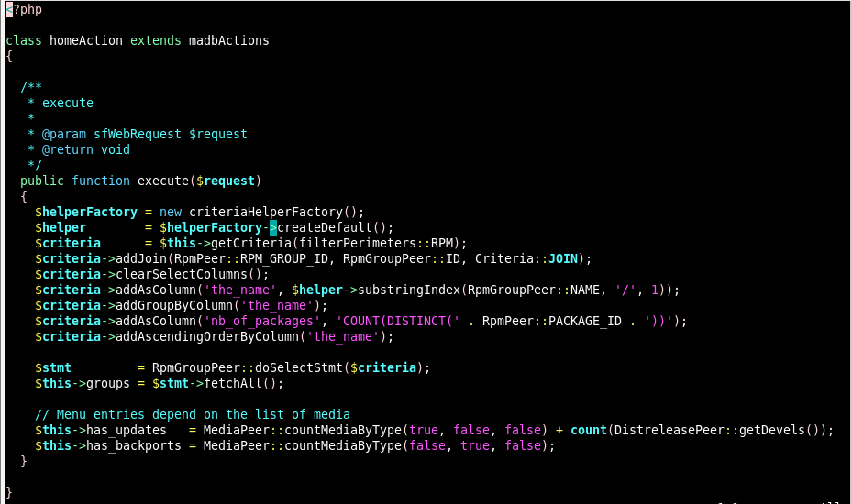Click the addAscendingOrderByColumn method name
The image size is (852, 504).
tap(207, 336)
